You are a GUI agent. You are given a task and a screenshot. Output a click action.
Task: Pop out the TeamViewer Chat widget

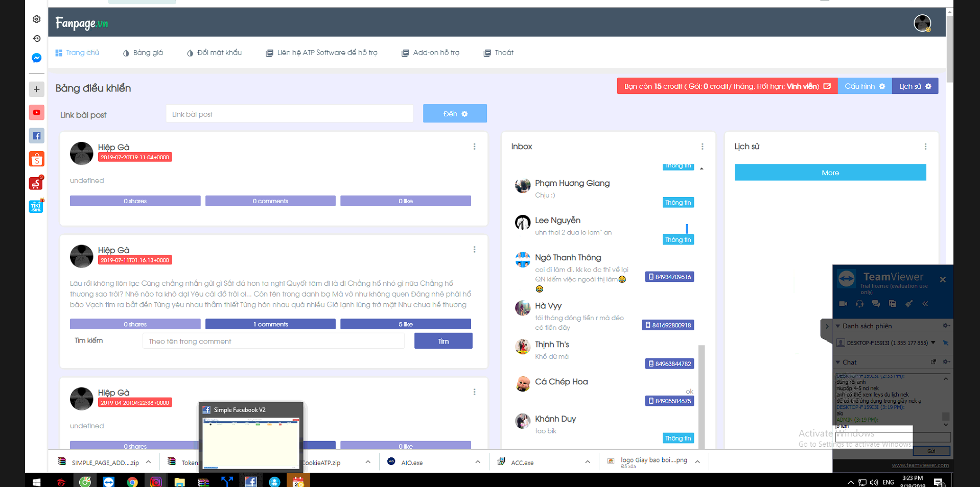pyautogui.click(x=934, y=362)
